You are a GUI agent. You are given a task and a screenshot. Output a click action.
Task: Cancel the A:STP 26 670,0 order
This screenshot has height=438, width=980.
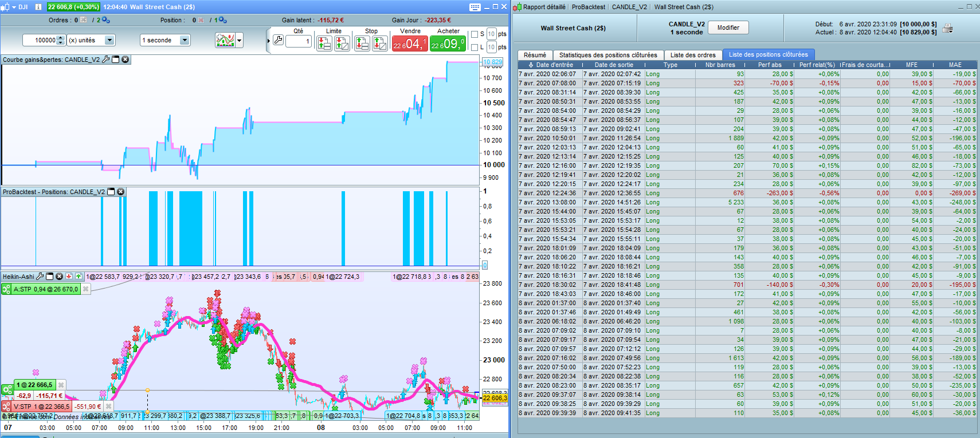tap(85, 289)
